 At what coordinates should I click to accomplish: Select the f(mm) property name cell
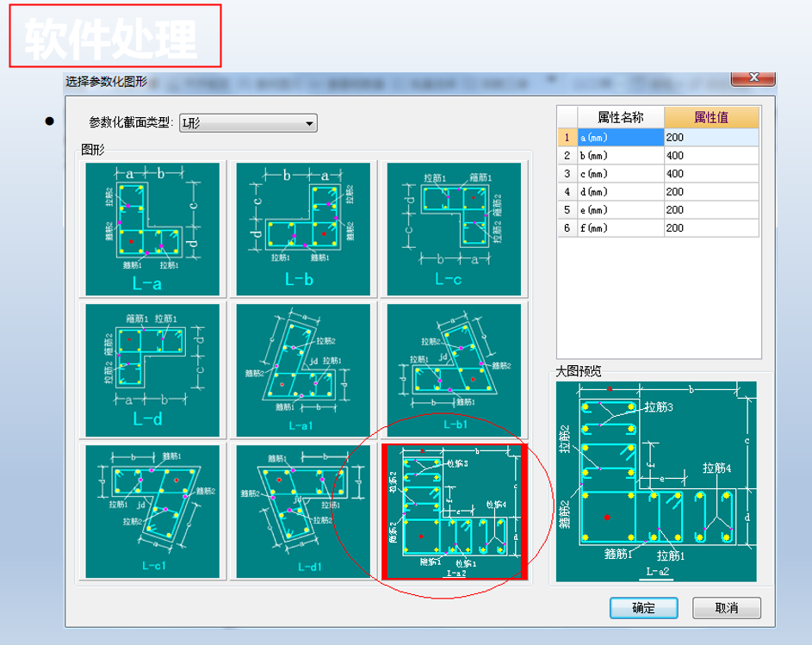pos(620,228)
